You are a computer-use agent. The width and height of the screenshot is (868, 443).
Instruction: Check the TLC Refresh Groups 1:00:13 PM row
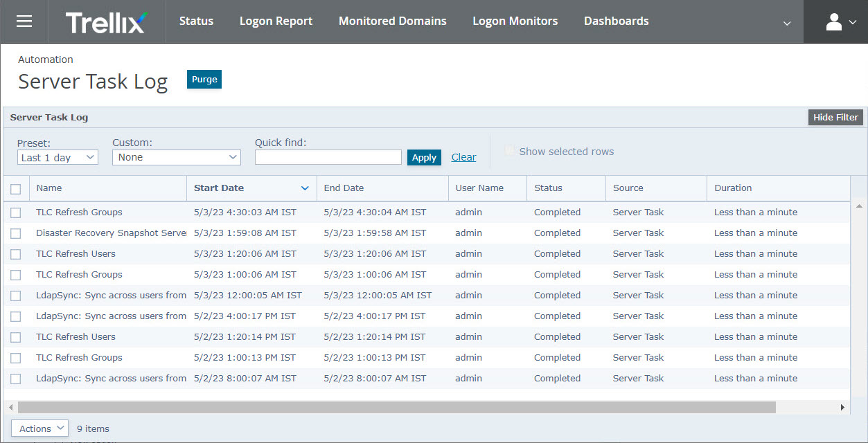pos(15,358)
